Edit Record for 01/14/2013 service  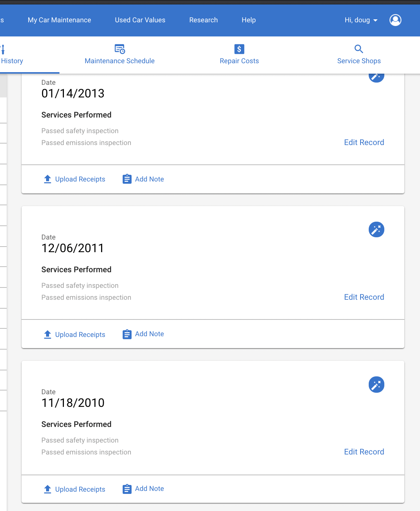(x=364, y=142)
